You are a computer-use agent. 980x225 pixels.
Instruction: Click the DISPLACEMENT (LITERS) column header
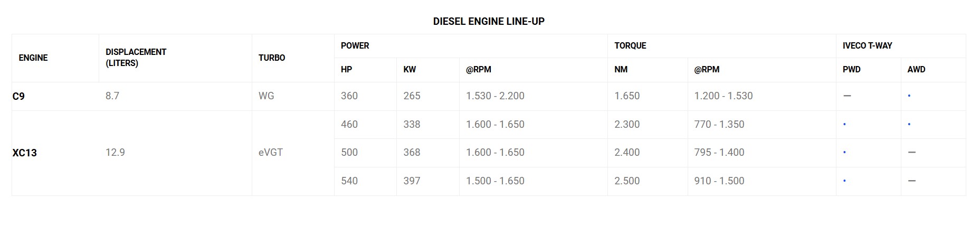(x=136, y=58)
